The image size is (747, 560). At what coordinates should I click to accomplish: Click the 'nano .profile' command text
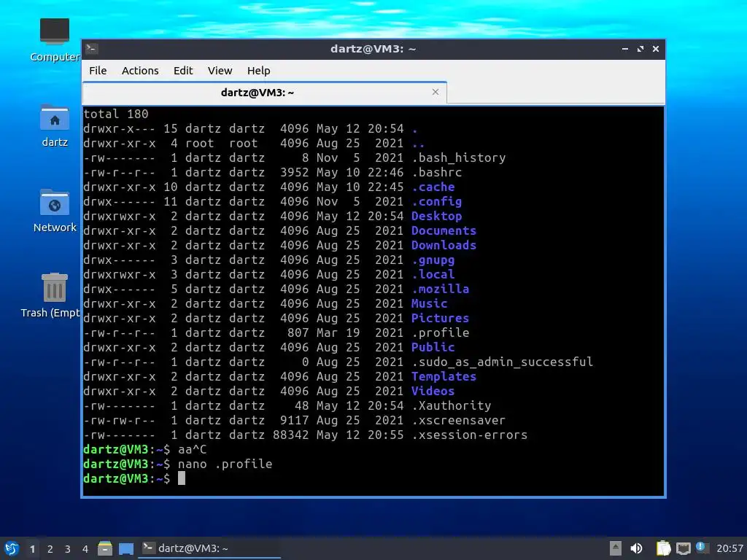tap(225, 464)
